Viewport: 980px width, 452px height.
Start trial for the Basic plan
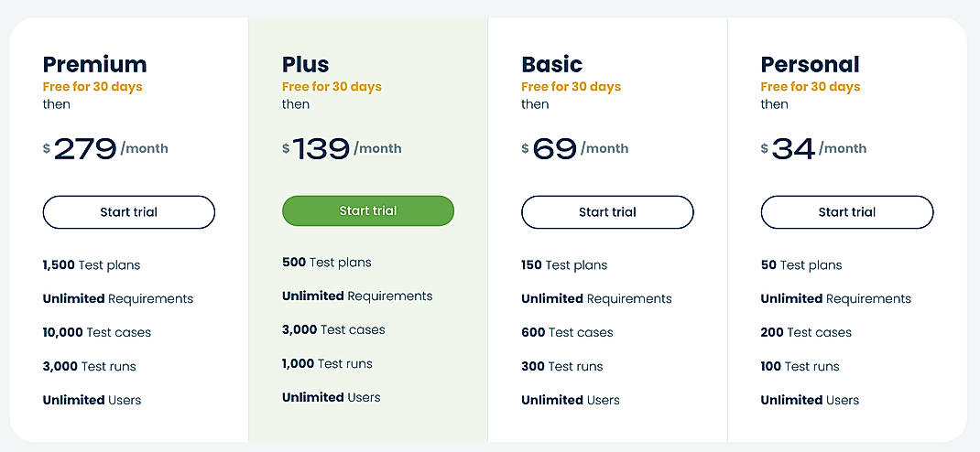(607, 212)
